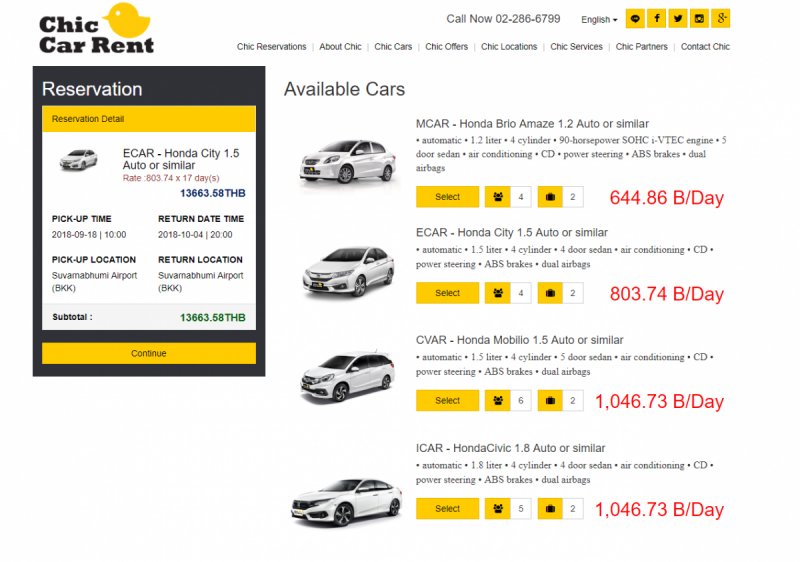Expand the English language dropdown
800x562 pixels.
[599, 19]
